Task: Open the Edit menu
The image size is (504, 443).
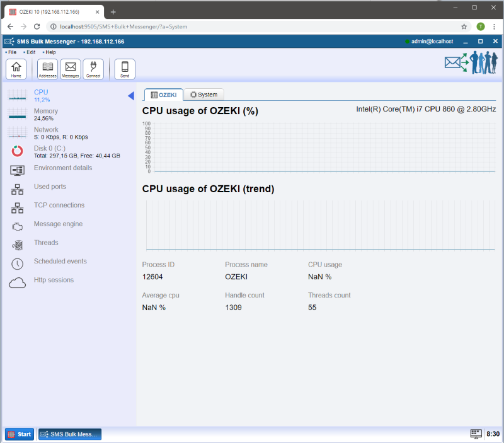Action: tap(30, 52)
